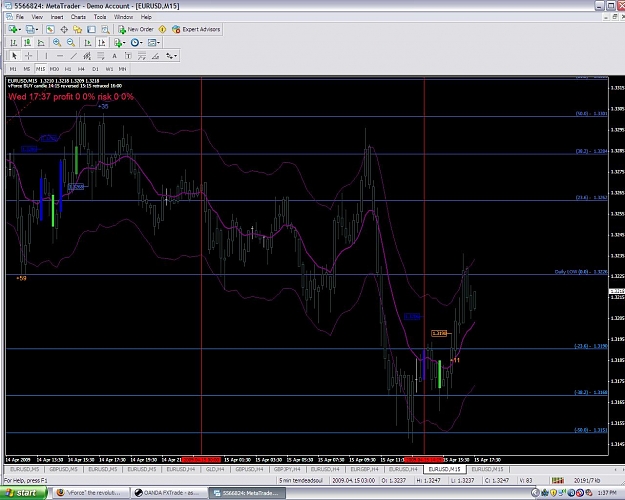Select the text label 'T' tool
Screen dimensions: 625x500
[x=128, y=56]
